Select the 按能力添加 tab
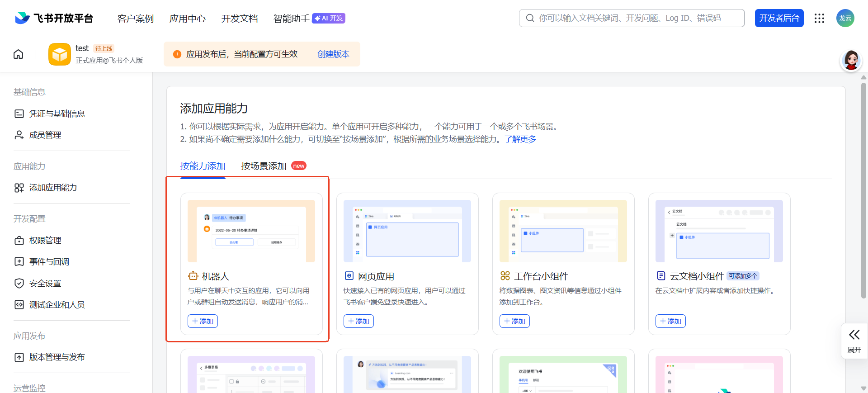The height and width of the screenshot is (393, 868). (x=203, y=166)
